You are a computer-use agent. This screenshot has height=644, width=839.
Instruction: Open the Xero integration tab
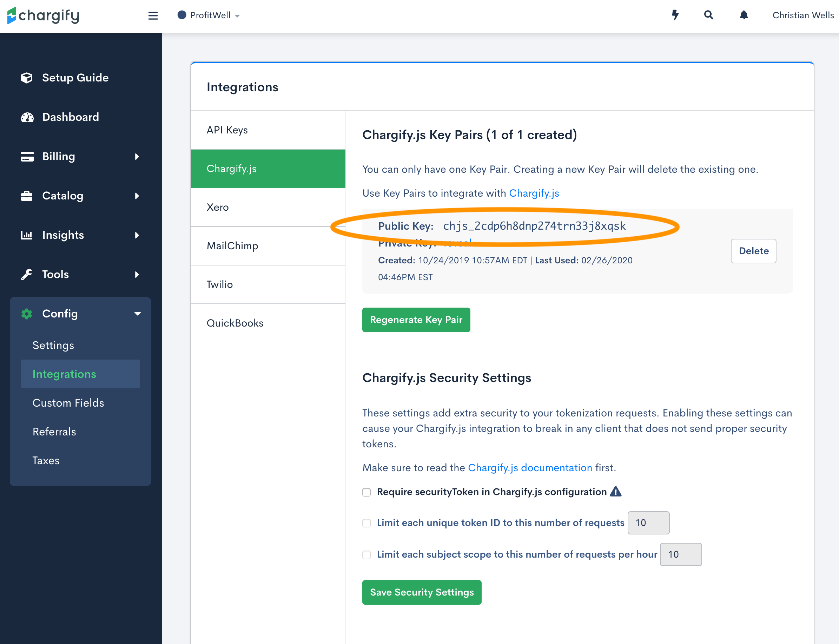click(268, 208)
